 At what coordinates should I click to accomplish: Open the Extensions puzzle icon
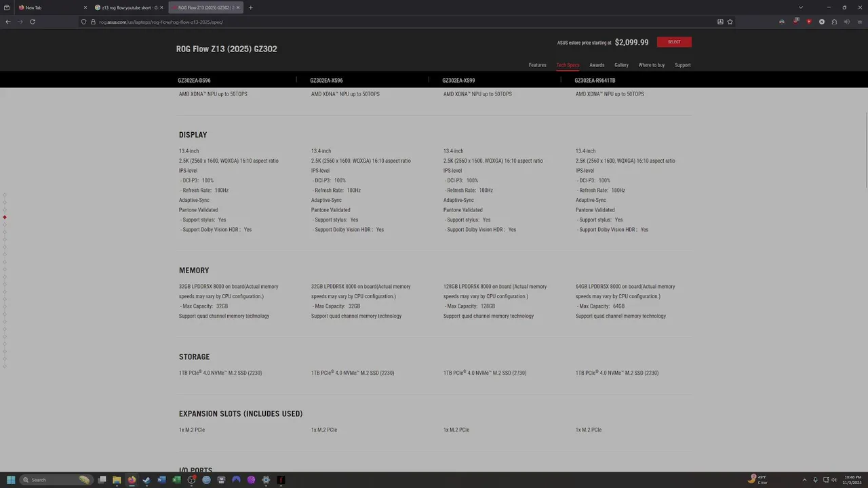pos(834,22)
